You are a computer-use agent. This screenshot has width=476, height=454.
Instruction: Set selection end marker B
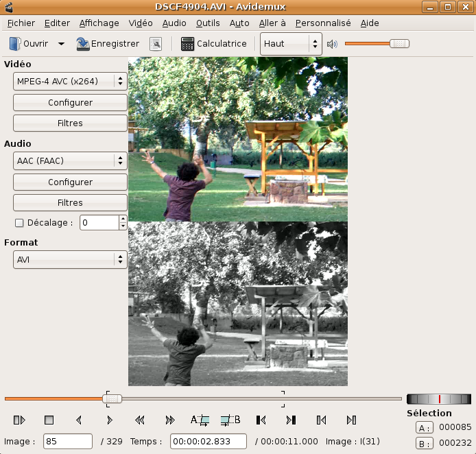[x=230, y=420]
